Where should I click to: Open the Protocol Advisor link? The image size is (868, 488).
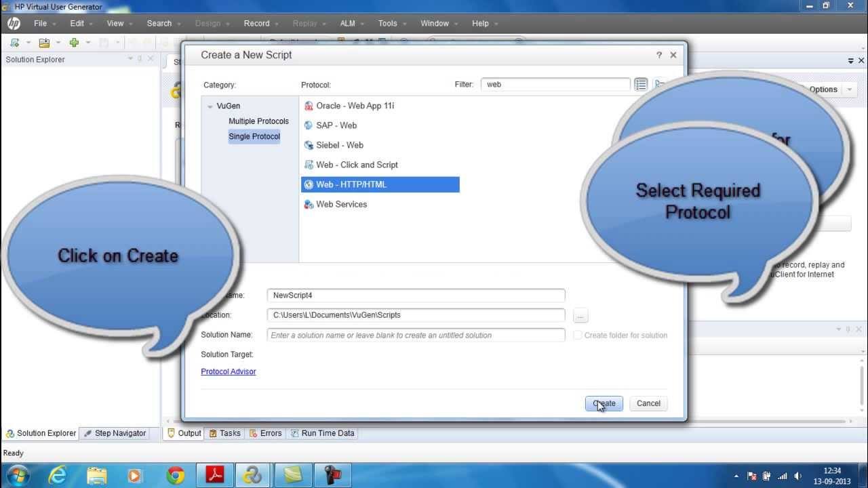(x=229, y=371)
